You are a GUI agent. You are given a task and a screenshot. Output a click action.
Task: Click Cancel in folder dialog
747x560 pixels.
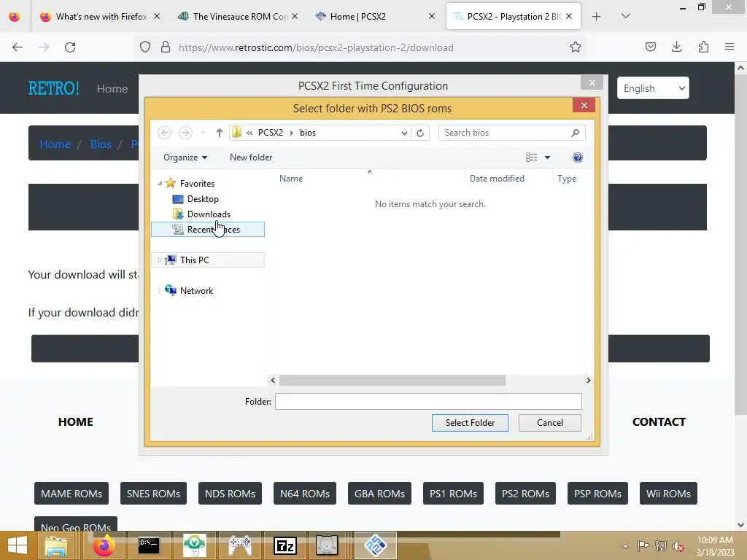click(x=550, y=423)
